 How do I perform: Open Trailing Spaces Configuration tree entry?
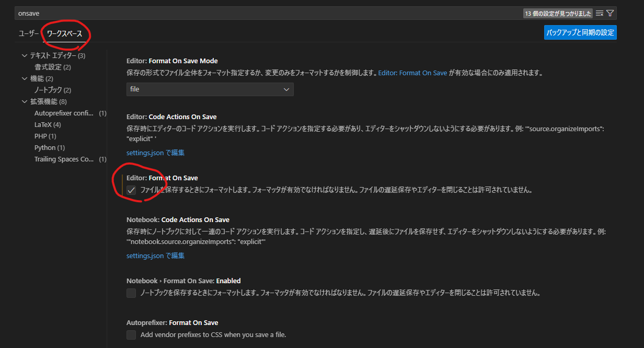[x=70, y=159]
